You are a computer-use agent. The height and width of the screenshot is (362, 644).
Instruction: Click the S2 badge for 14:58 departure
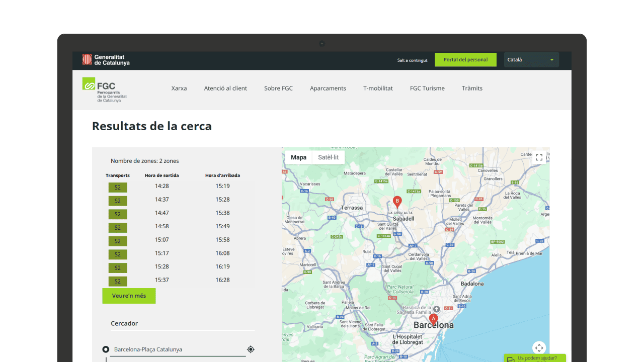(x=118, y=228)
